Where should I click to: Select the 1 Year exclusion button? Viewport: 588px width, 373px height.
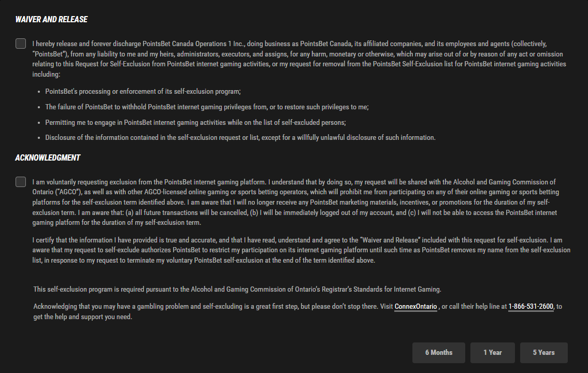pyautogui.click(x=492, y=353)
